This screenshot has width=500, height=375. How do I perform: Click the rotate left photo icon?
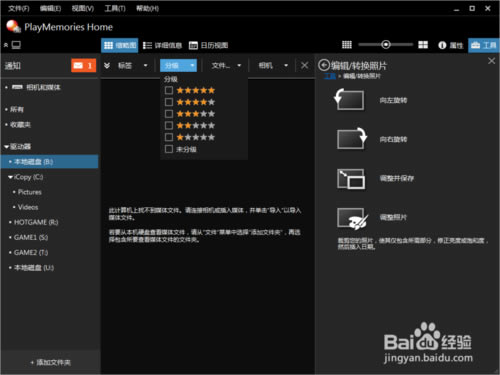(349, 99)
